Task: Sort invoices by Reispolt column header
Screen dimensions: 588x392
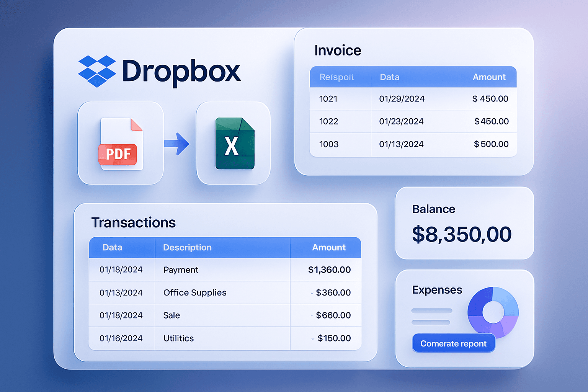Action: click(x=337, y=77)
